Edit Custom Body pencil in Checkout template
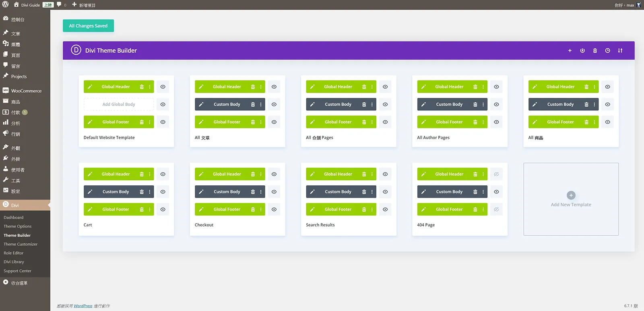The width and height of the screenshot is (644, 311). (201, 192)
